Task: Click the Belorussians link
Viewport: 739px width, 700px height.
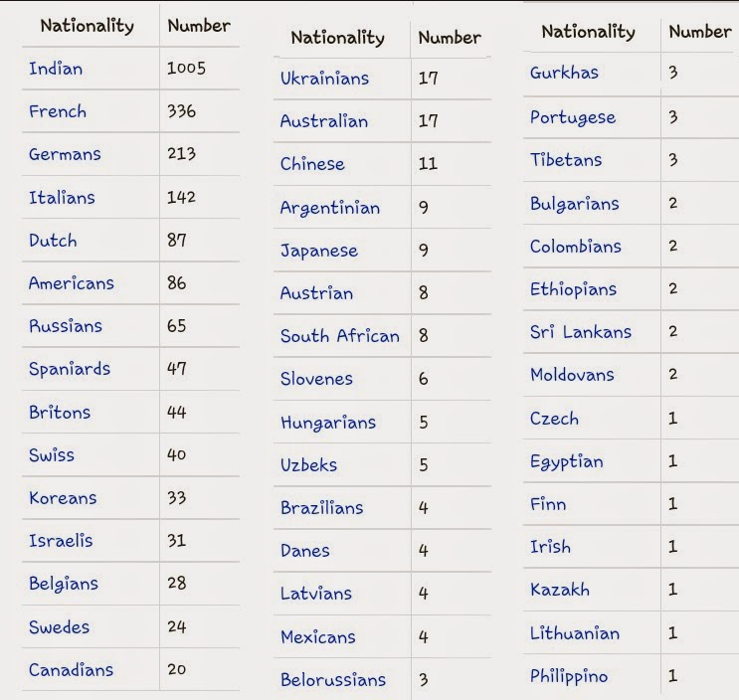Action: point(332,680)
